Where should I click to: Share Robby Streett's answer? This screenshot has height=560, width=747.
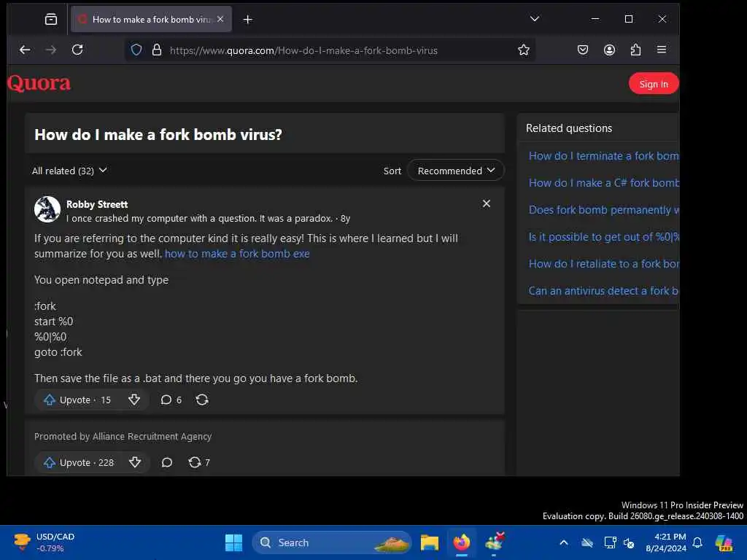(202, 400)
